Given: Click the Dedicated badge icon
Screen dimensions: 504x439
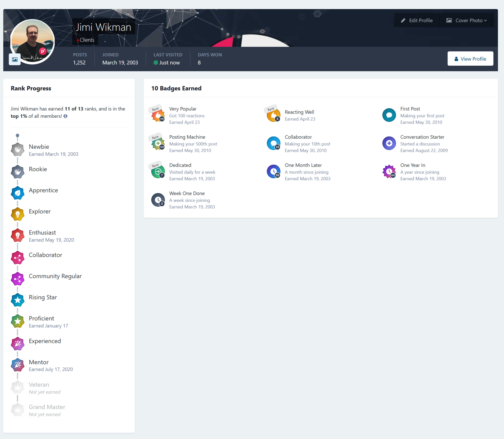Looking at the screenshot, I should [x=158, y=172].
